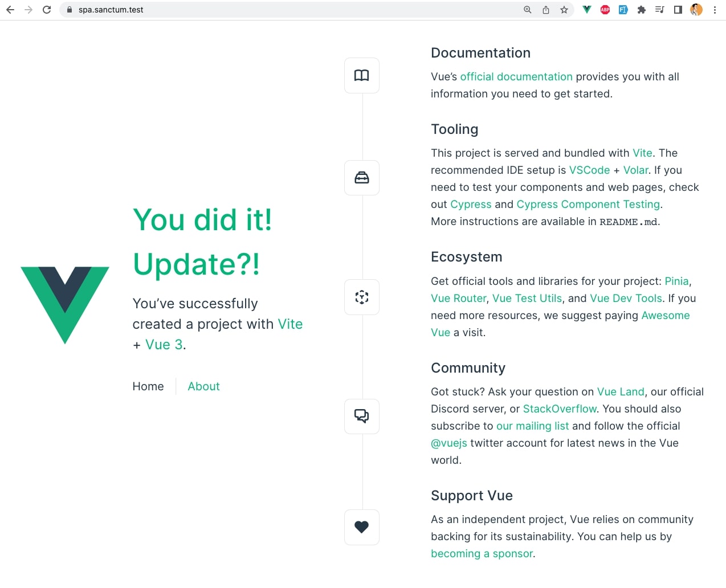726x588 pixels.
Task: Click the Documentation heading
Action: point(481,53)
